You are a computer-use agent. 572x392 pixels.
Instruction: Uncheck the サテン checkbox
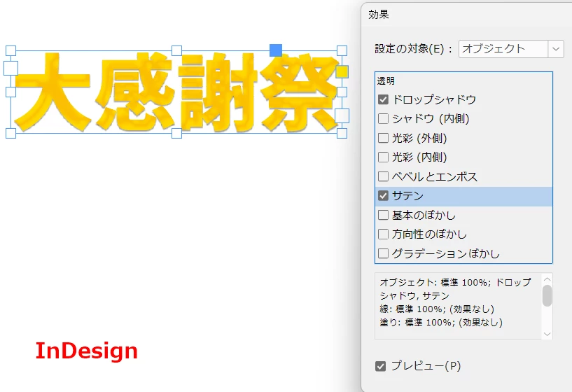coord(383,196)
